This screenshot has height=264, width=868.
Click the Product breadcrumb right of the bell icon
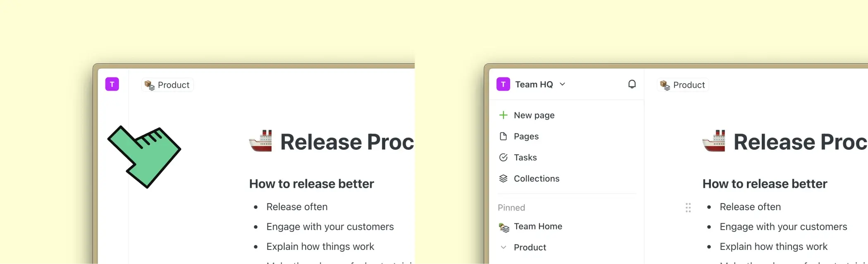pyautogui.click(x=683, y=85)
